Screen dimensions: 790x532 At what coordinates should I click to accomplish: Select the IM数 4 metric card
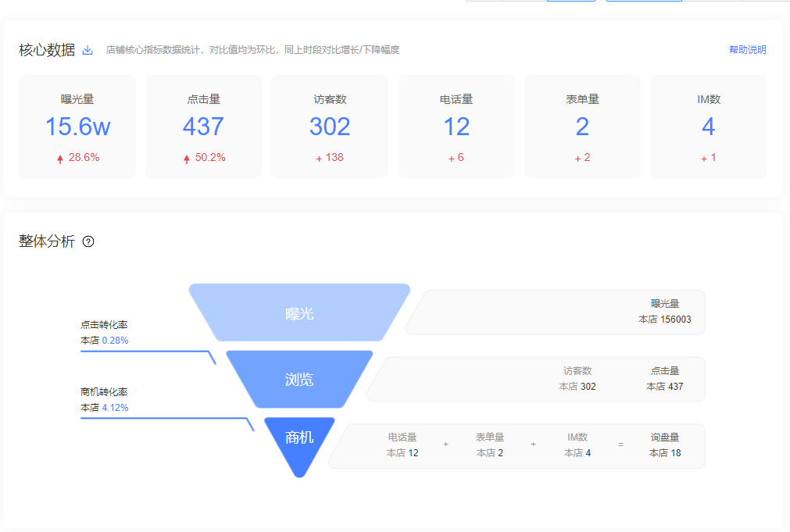[x=708, y=126]
